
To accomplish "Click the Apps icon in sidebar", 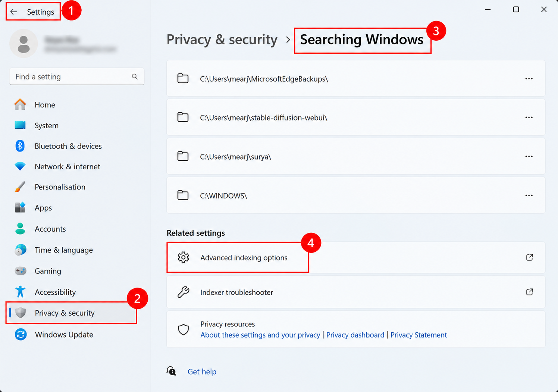I will pos(20,207).
